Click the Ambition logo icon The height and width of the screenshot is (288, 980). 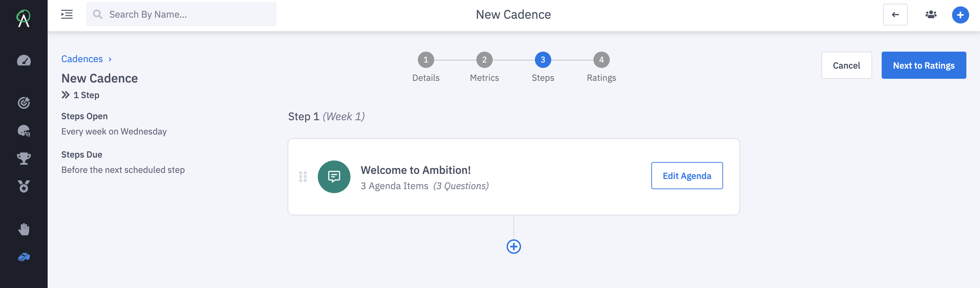(x=23, y=18)
